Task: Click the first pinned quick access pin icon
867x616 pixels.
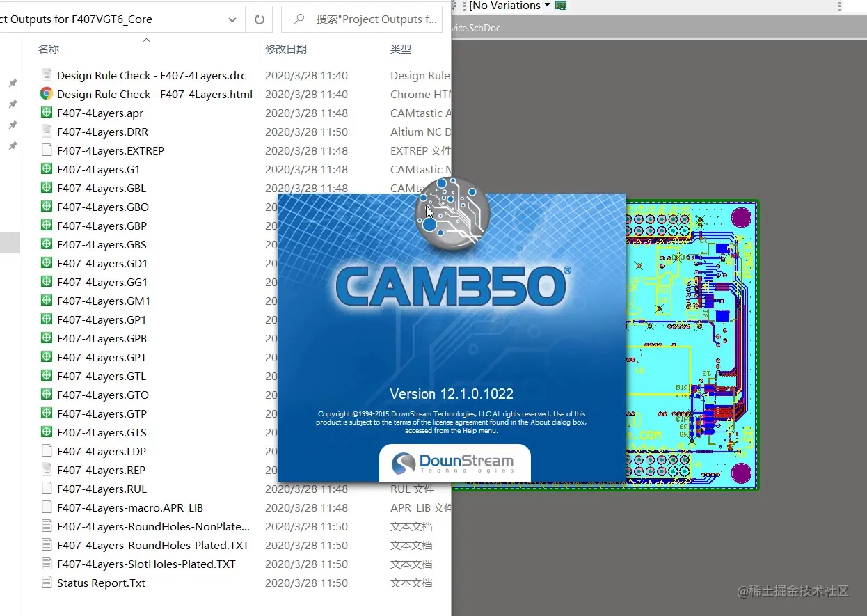Action: point(13,83)
